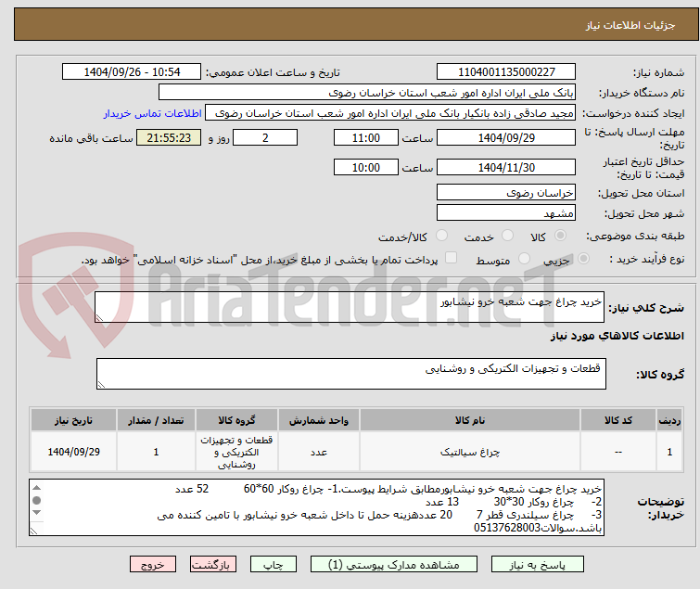Select متوسط purchase process type

pos(524,258)
